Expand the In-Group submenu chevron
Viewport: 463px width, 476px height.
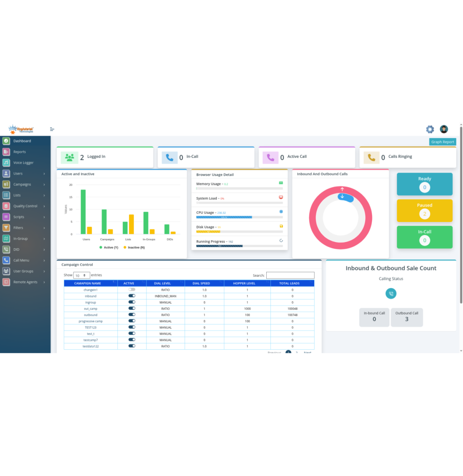[45, 239]
